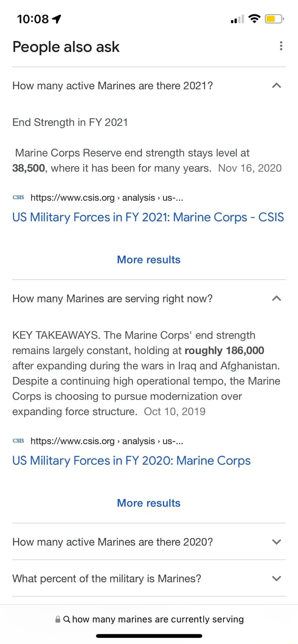Screen dimensions: 298x644
Task: Click 'More results' under the FY 2020 result
Action: (x=149, y=503)
